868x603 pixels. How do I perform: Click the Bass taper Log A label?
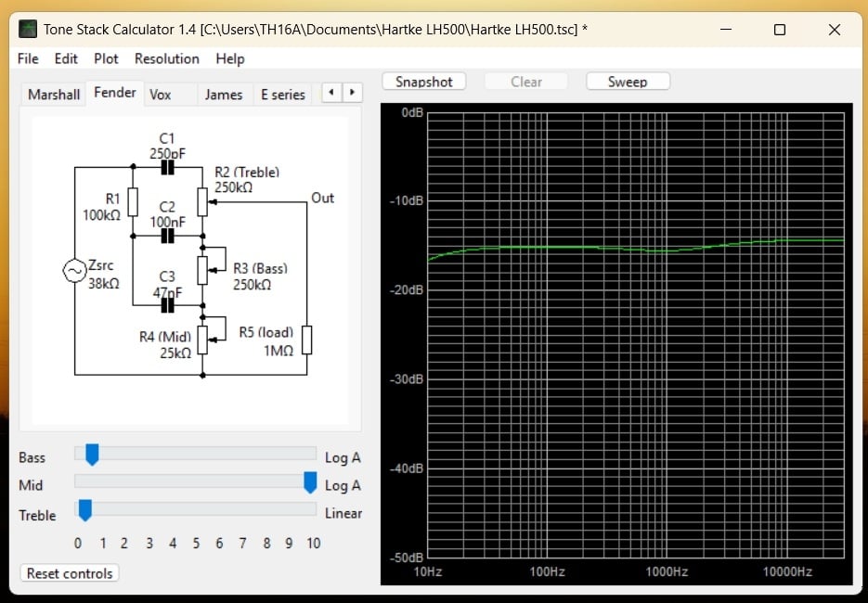(x=343, y=458)
